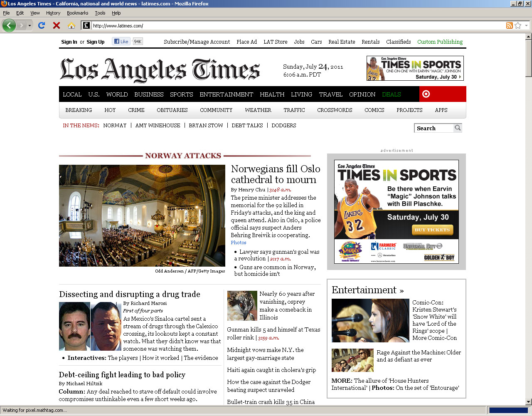Click the latimes site favicon in address bar
The width and height of the screenshot is (532, 416).
tap(86, 25)
